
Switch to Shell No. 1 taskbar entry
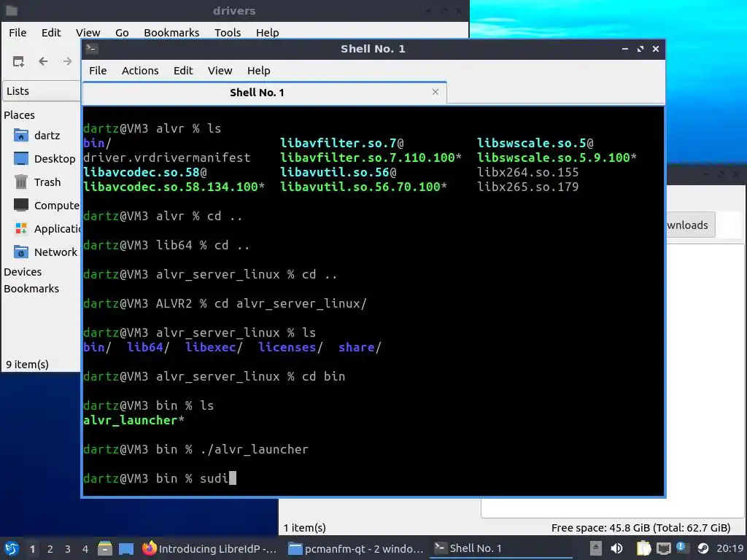pos(501,548)
